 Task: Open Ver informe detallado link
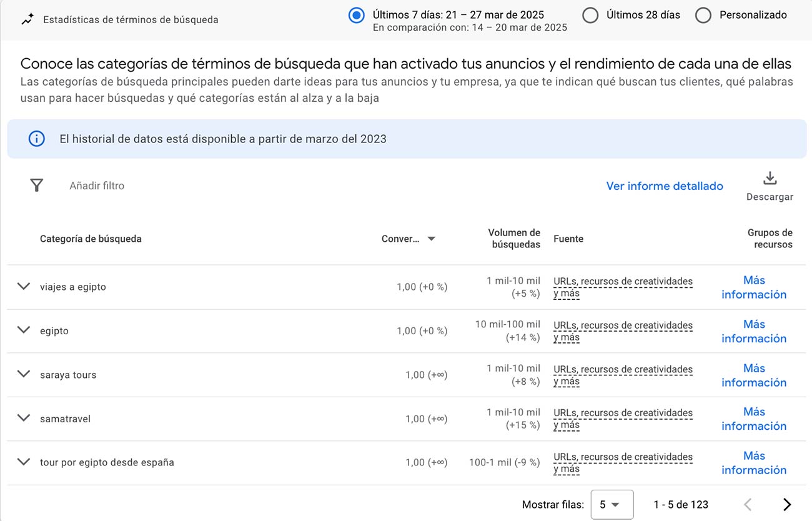click(664, 186)
